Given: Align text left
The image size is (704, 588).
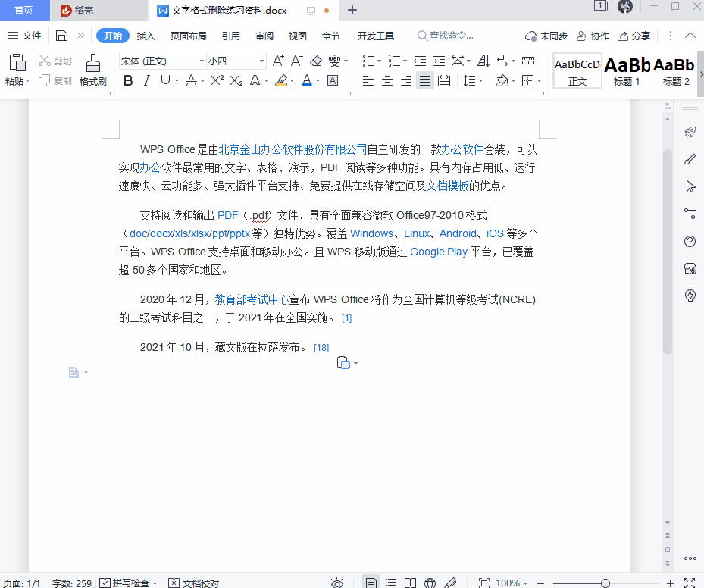Looking at the screenshot, I should click(368, 80).
